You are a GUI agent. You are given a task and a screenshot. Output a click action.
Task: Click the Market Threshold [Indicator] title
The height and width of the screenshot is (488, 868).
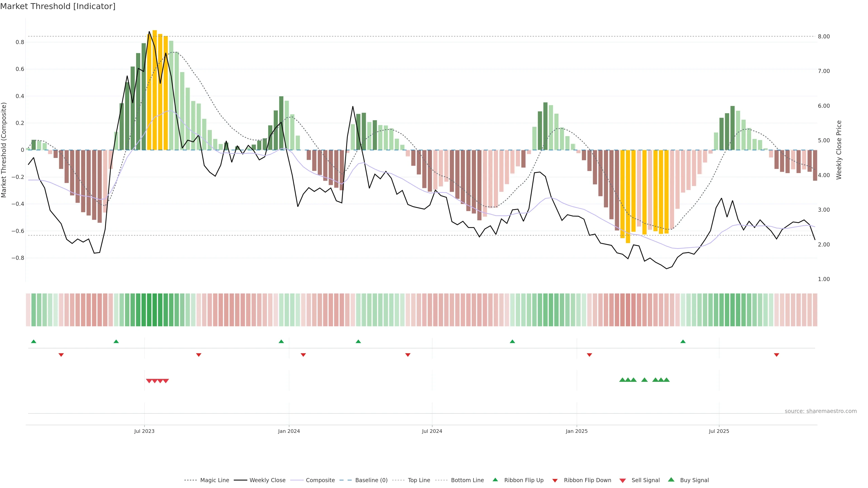coord(58,6)
